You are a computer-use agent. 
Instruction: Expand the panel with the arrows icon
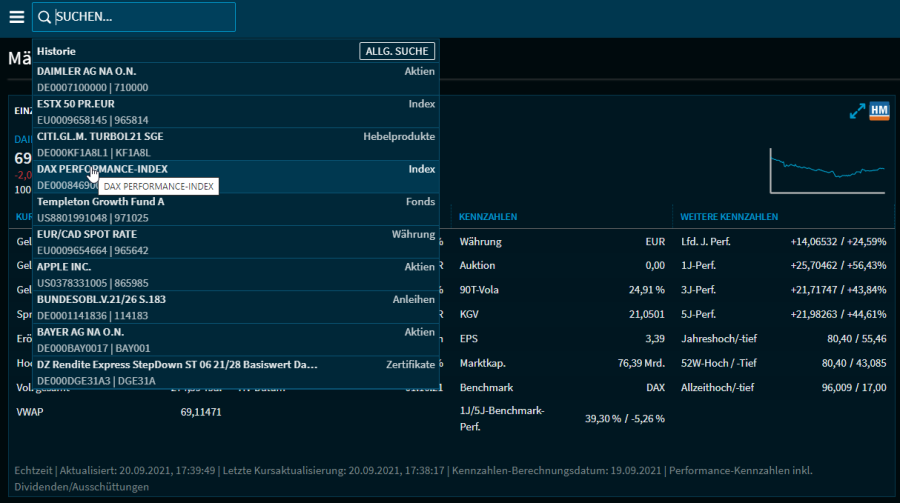point(857,112)
